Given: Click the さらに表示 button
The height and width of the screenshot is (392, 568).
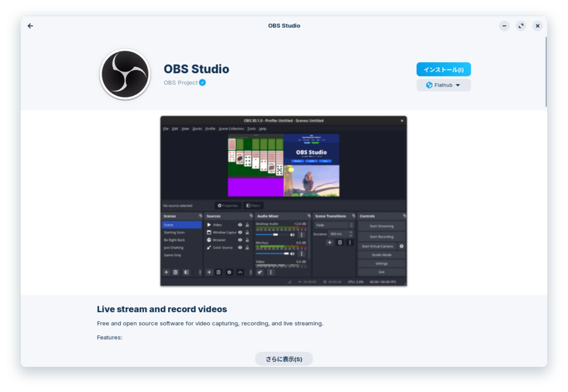Looking at the screenshot, I should pos(283,359).
